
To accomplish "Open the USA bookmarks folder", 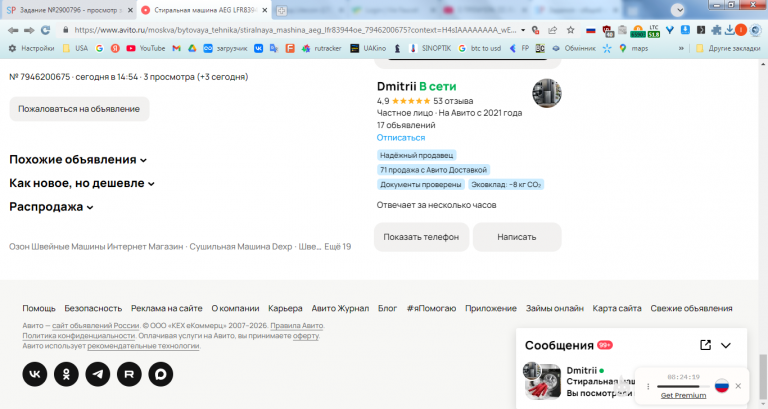I will point(75,48).
